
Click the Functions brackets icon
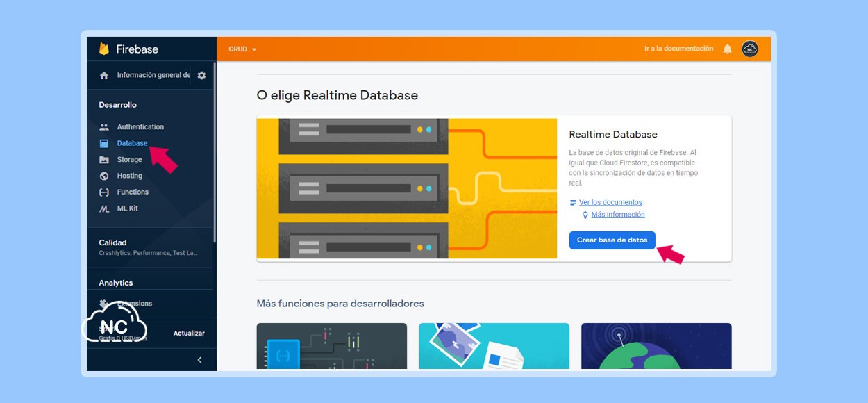[x=104, y=192]
